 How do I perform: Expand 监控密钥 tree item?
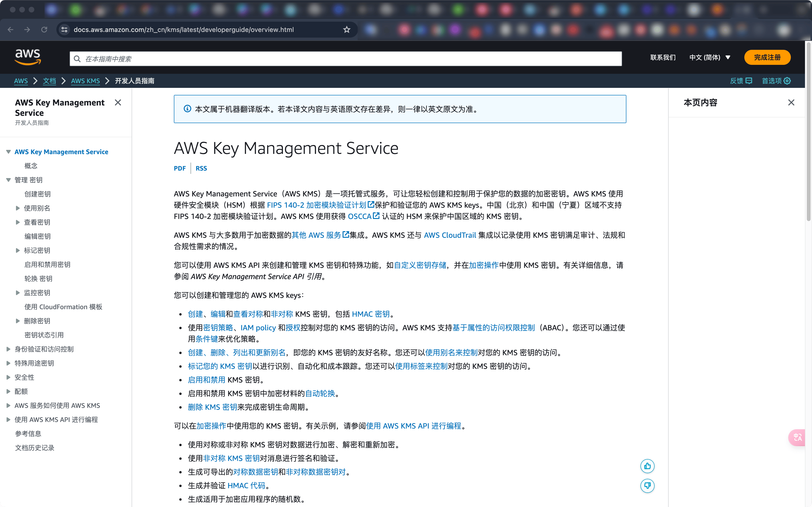pos(18,293)
